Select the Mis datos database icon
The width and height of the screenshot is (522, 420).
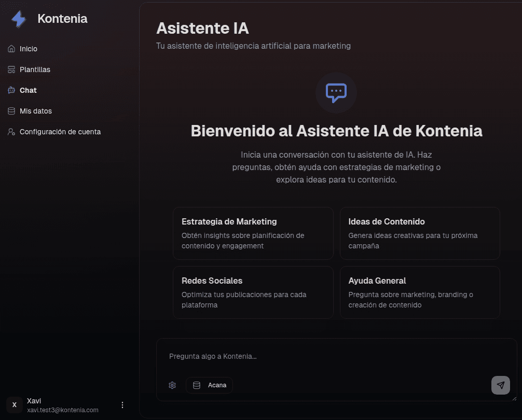click(10, 110)
